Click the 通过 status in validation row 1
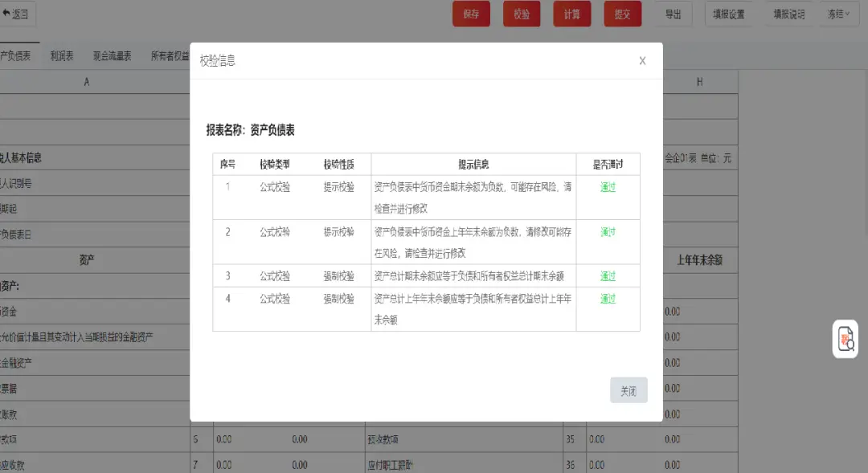This screenshot has height=473, width=868. point(608,187)
